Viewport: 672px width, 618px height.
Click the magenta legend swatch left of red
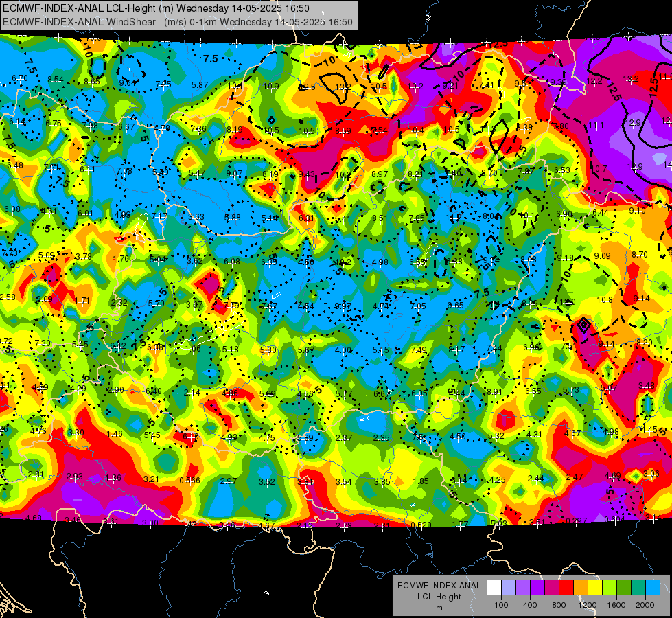tap(552, 588)
